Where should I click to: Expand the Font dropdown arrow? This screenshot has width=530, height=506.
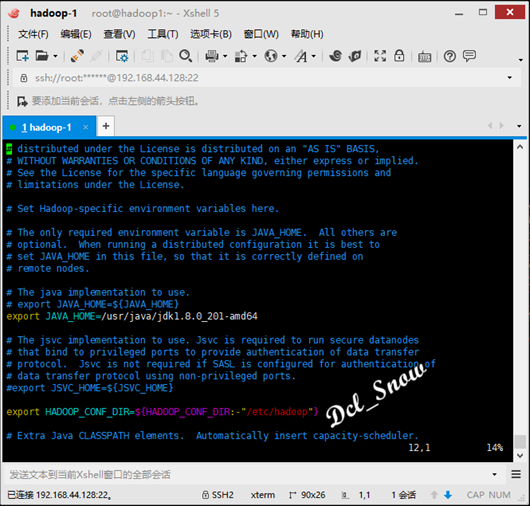(x=314, y=56)
